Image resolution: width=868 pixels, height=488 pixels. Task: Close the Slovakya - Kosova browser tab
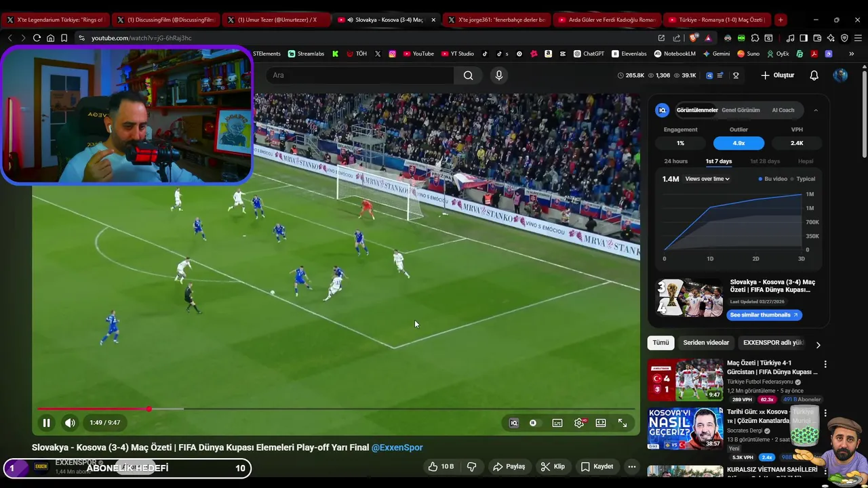433,20
